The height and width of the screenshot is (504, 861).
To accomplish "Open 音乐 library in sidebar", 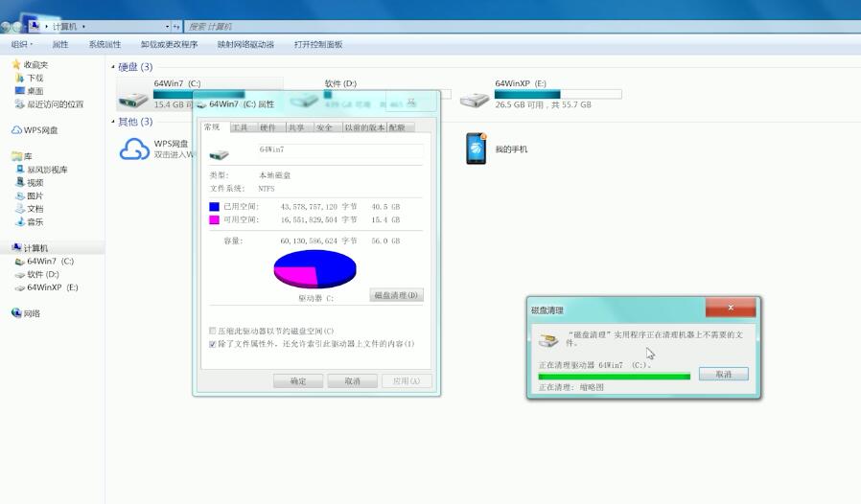I will tap(30, 221).
